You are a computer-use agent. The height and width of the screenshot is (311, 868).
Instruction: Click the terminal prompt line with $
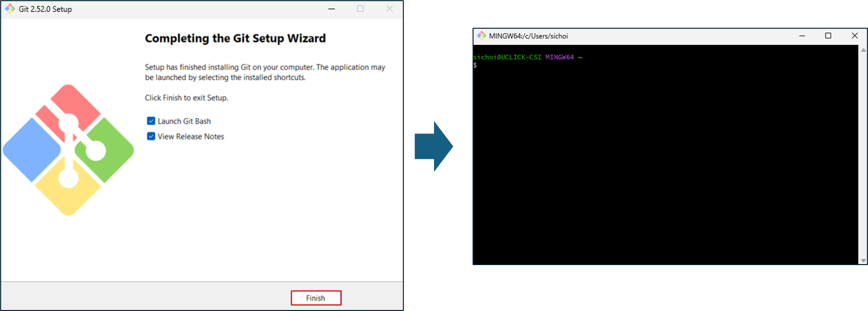click(x=475, y=65)
